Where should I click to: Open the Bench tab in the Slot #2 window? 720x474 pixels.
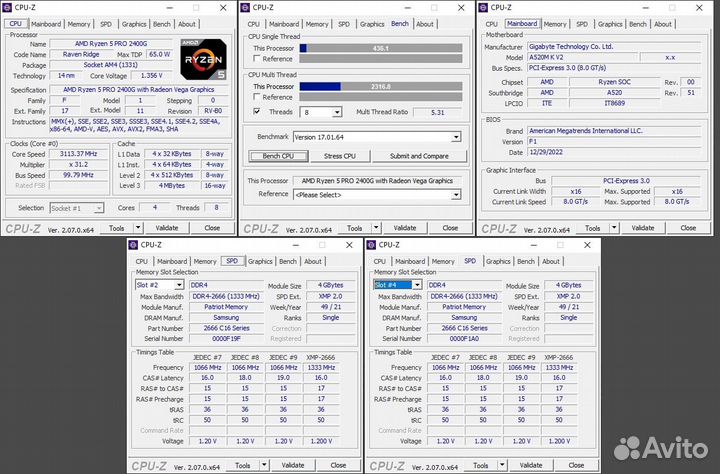pyautogui.click(x=288, y=261)
